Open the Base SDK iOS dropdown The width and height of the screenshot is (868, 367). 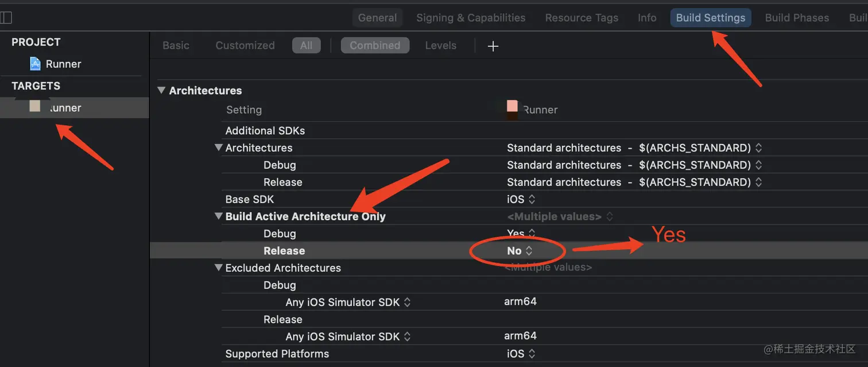521,199
